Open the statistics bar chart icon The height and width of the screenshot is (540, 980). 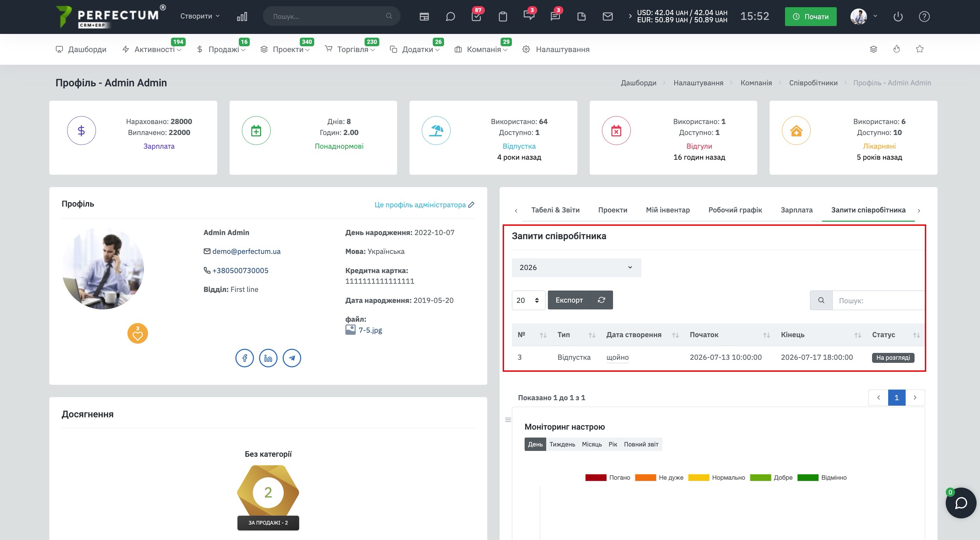(x=242, y=16)
